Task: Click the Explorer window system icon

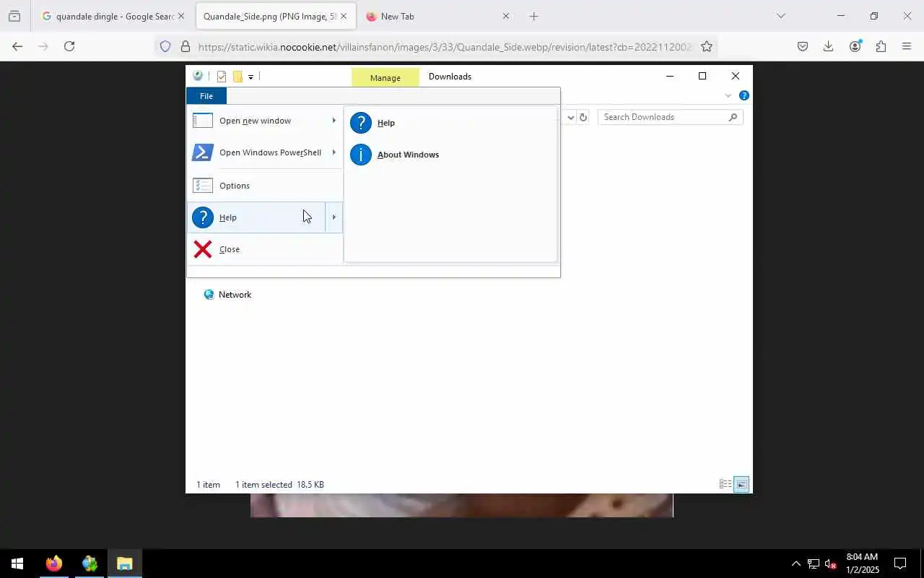Action: click(198, 76)
